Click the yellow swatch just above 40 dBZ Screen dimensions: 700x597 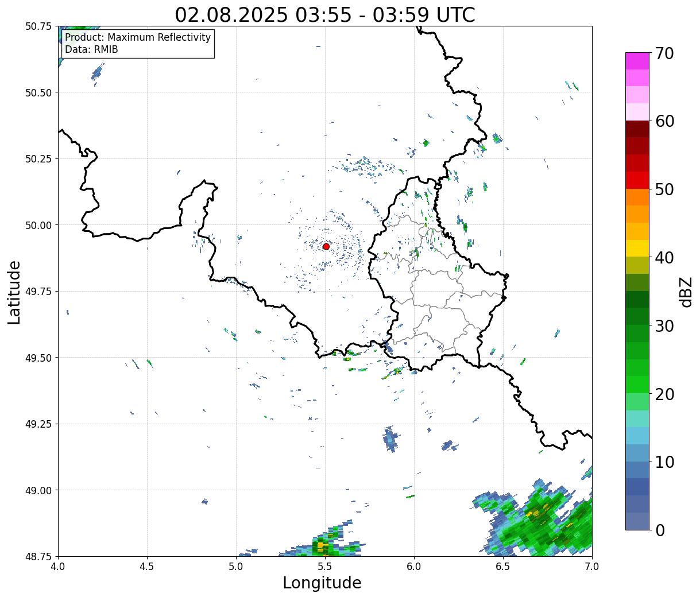coord(637,249)
